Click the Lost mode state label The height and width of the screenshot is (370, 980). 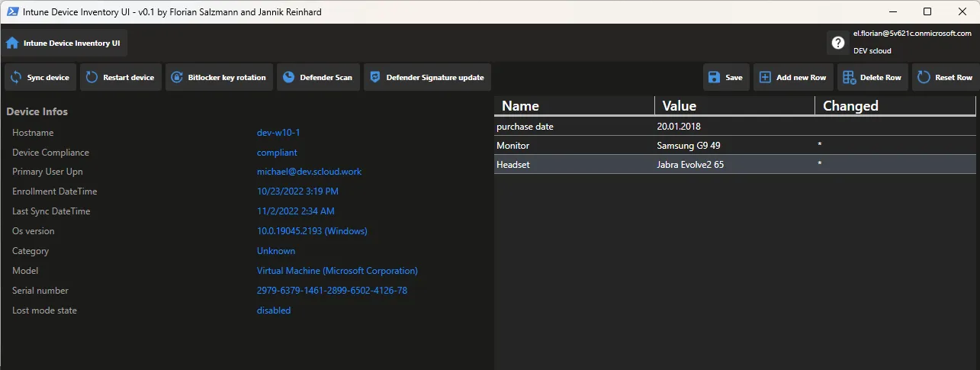point(44,310)
